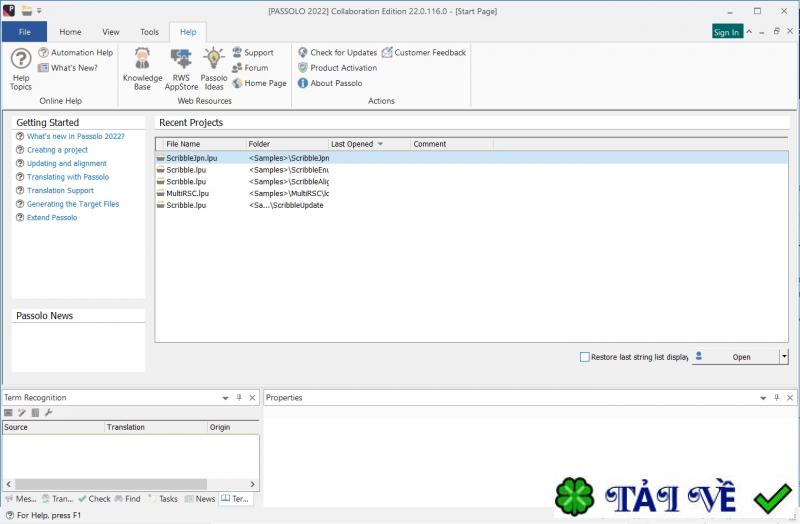This screenshot has width=800, height=524.
Task: Check for Updates
Action: (338, 53)
